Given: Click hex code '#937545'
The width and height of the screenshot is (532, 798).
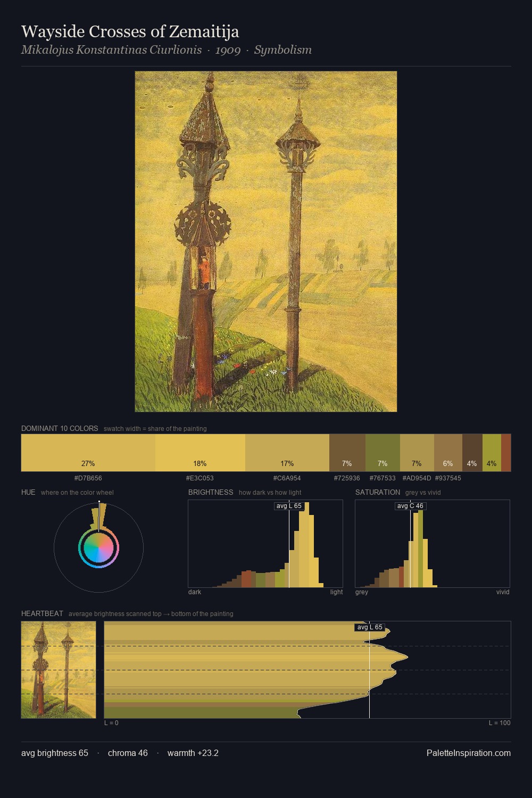Looking at the screenshot, I should [448, 478].
